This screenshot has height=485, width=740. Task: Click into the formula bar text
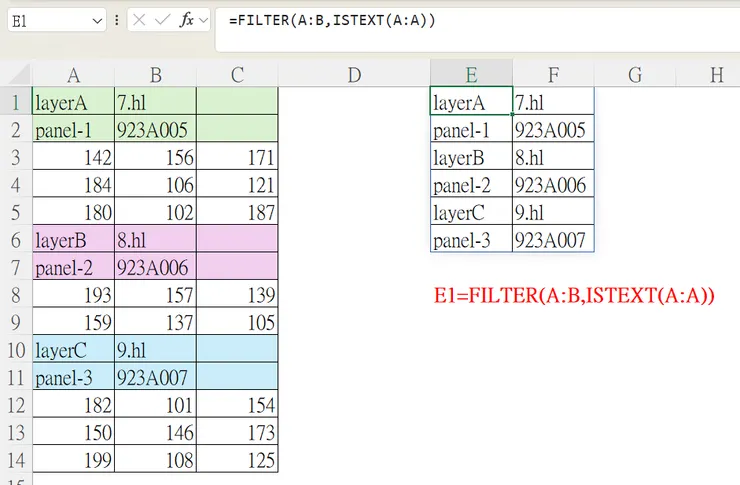pyautogui.click(x=332, y=20)
